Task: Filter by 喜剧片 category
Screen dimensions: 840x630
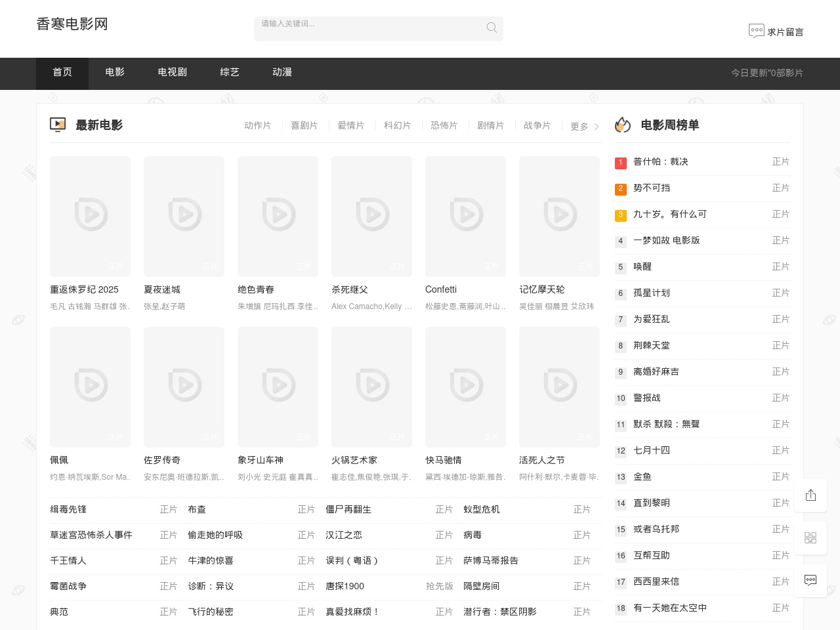Action: (304, 125)
